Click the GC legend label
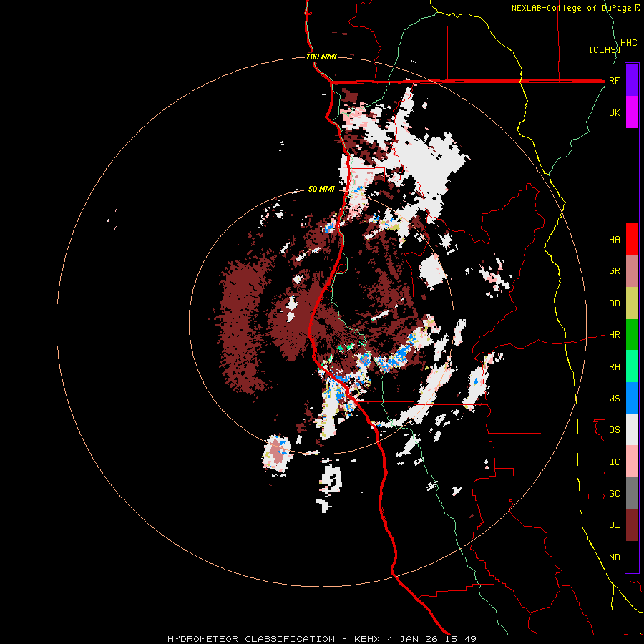Image resolution: width=644 pixels, height=644 pixels. point(614,494)
